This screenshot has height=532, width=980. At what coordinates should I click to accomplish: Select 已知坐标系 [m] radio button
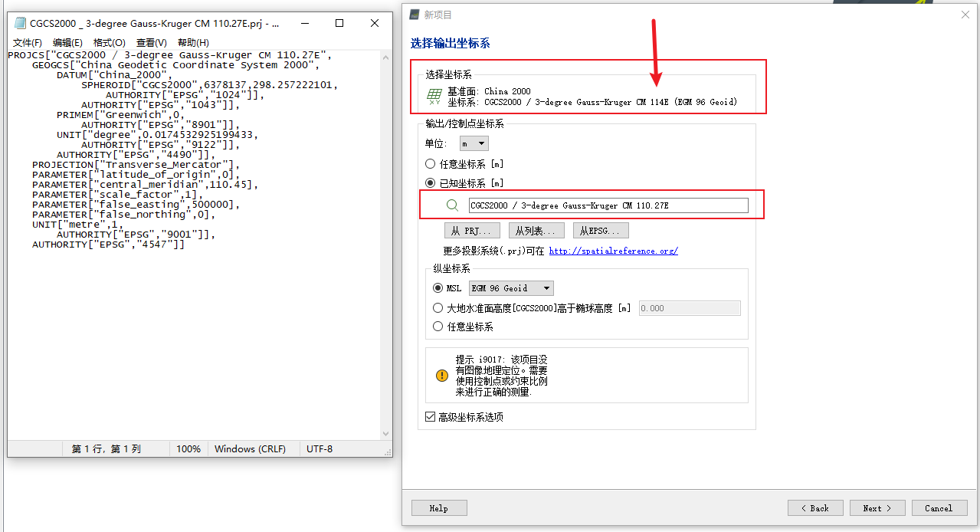click(x=431, y=183)
